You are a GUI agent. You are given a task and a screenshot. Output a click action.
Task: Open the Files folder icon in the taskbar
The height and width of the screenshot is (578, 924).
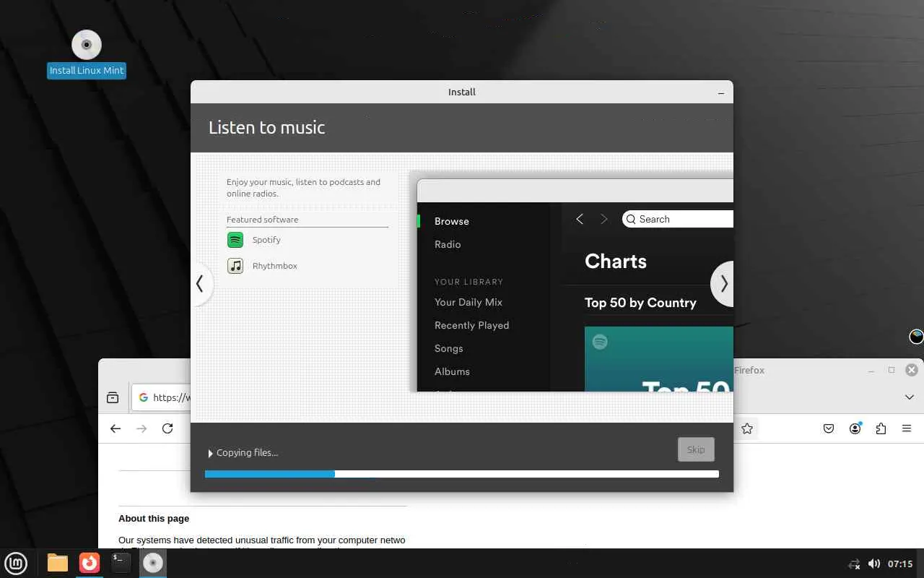(58, 563)
